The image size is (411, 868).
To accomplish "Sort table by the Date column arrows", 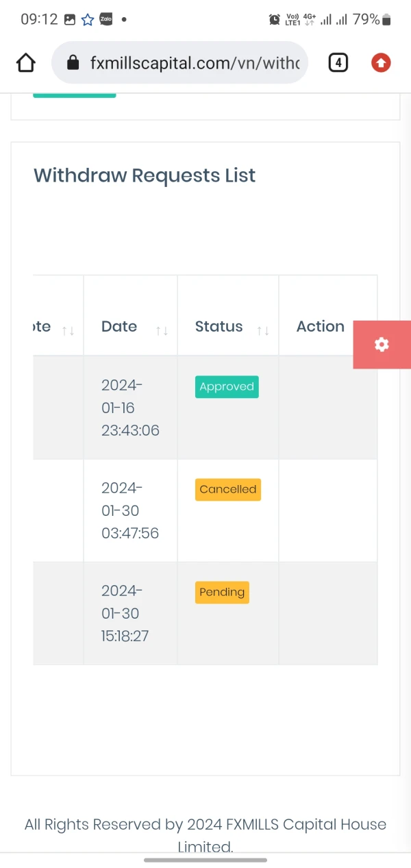I will click(162, 331).
